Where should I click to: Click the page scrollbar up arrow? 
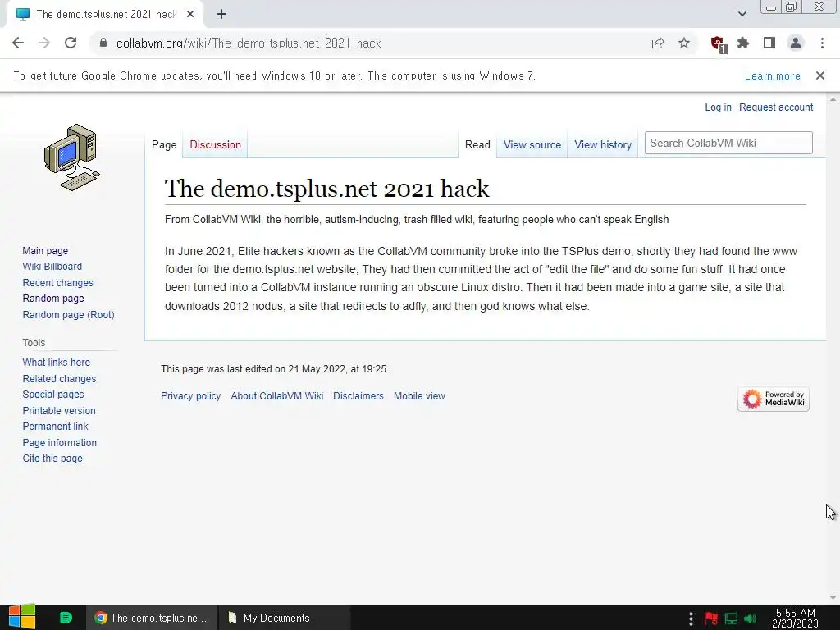pyautogui.click(x=833, y=99)
